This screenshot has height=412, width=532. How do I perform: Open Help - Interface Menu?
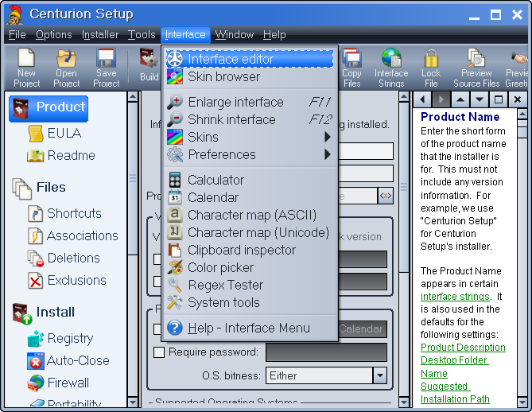(x=250, y=328)
